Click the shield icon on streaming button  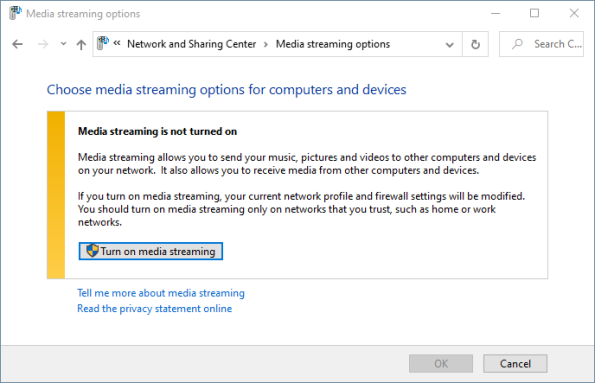click(92, 251)
